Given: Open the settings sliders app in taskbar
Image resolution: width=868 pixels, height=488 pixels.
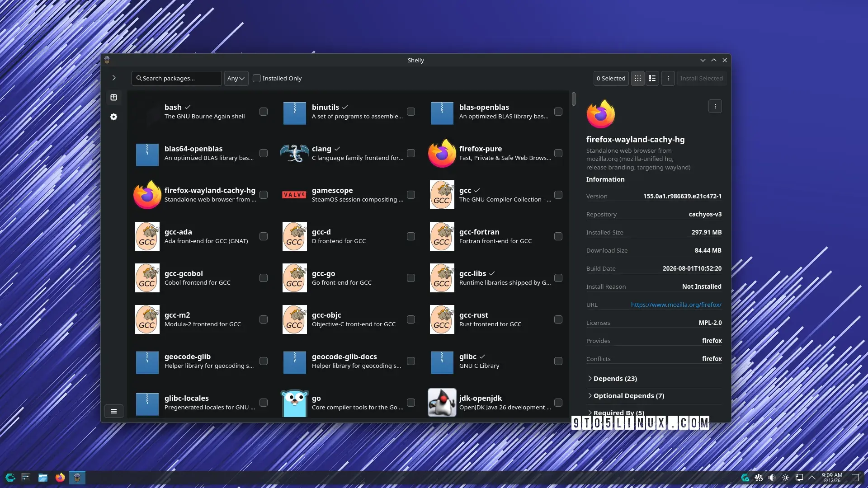Looking at the screenshot, I should point(26,478).
